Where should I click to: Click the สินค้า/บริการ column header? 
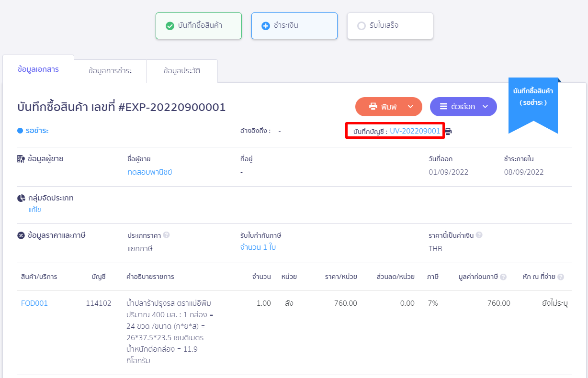point(39,277)
